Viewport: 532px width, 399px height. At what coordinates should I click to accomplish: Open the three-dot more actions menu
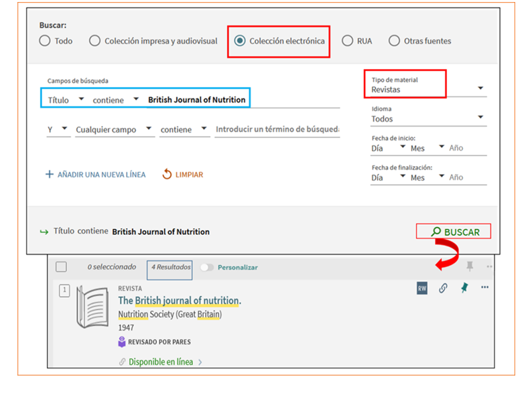click(484, 288)
